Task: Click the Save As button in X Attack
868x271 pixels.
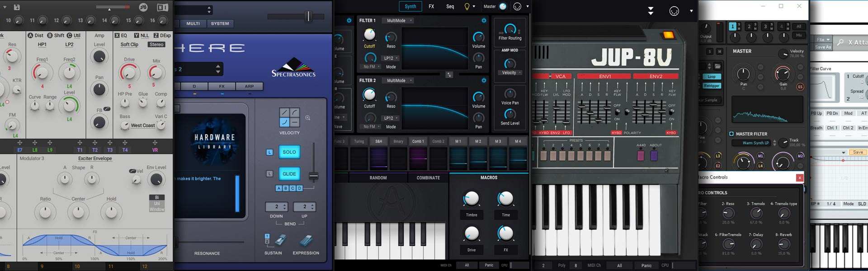Action: [823, 47]
